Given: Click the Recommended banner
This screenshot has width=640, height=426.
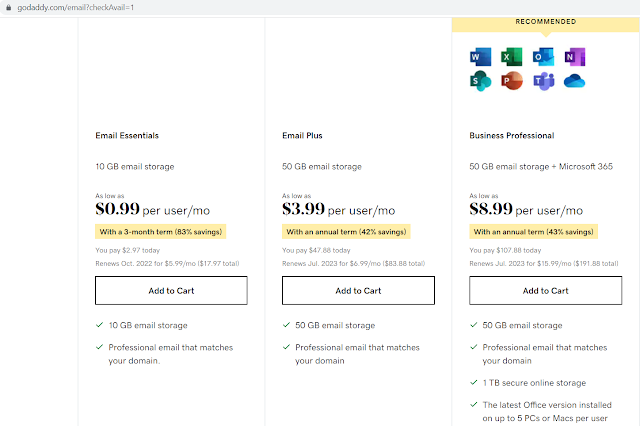Looking at the screenshot, I should coord(545,21).
